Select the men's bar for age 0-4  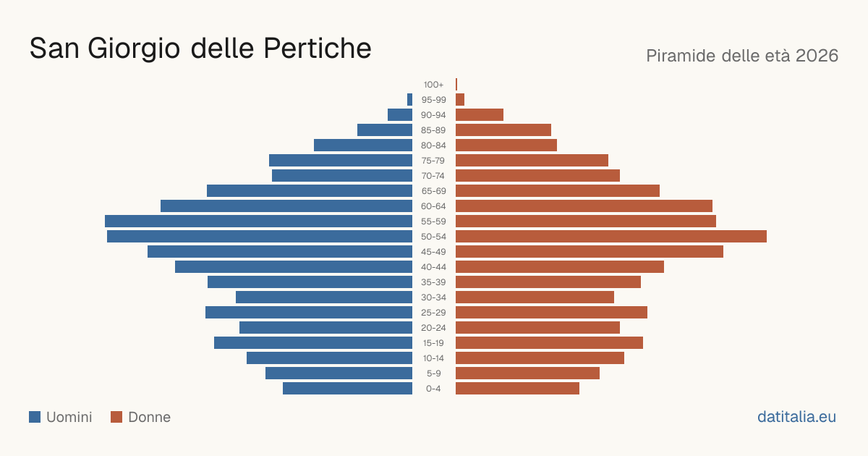[347, 388]
